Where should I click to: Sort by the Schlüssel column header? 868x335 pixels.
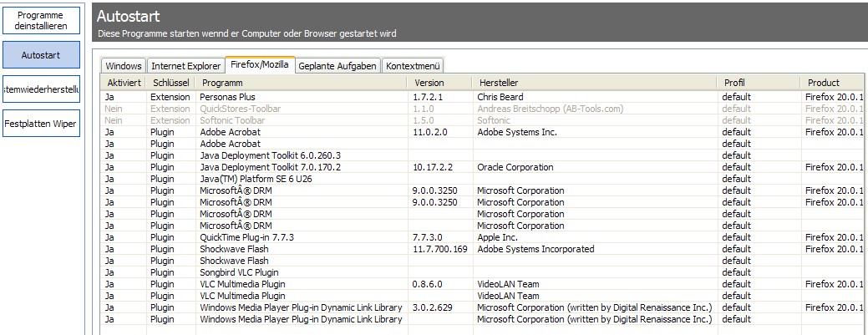pyautogui.click(x=170, y=83)
